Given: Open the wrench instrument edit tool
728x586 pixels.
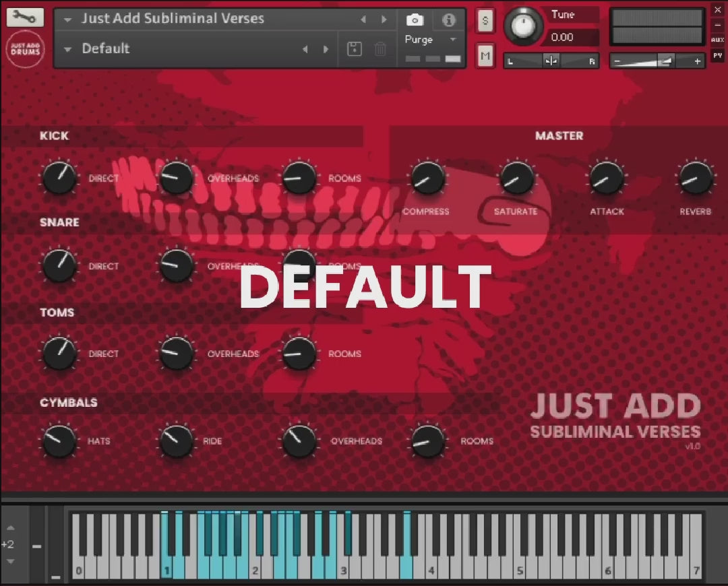Looking at the screenshot, I should tap(25, 17).
